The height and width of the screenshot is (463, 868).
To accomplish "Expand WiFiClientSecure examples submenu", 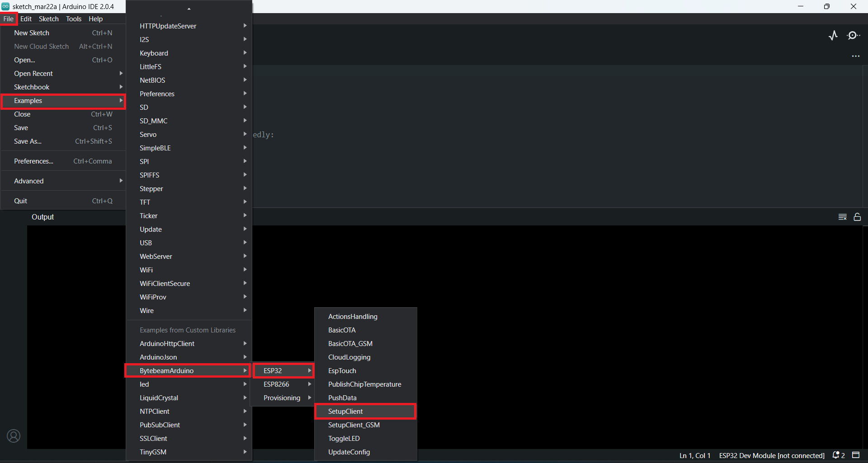I will (x=189, y=284).
